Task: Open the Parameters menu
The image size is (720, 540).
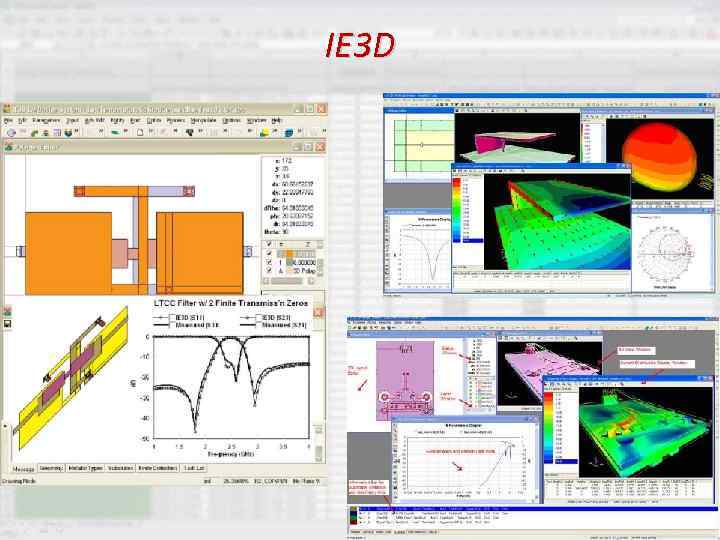Action: (x=46, y=120)
